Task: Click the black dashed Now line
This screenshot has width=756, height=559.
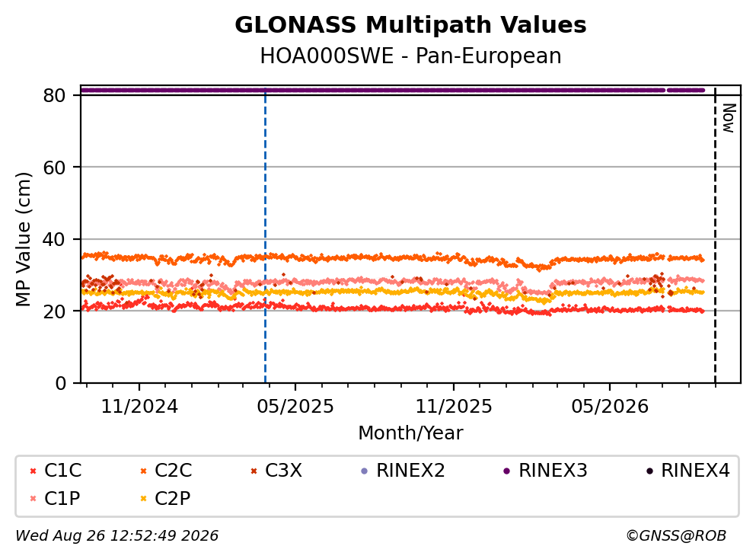Action: click(715, 236)
